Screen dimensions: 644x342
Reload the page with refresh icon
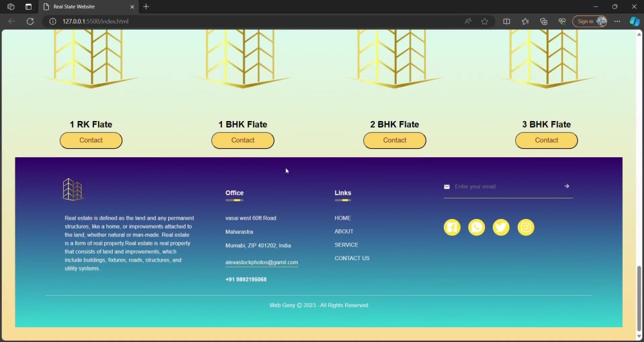(x=30, y=21)
